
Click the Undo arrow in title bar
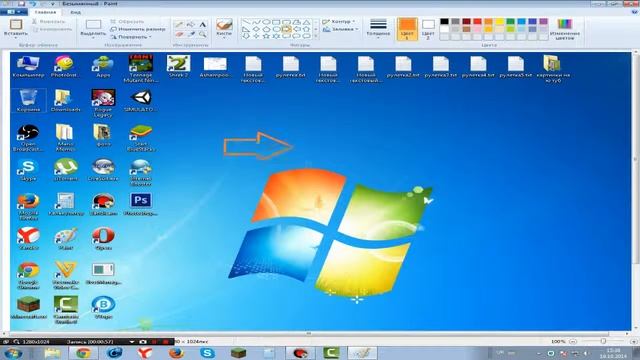[33, 4]
